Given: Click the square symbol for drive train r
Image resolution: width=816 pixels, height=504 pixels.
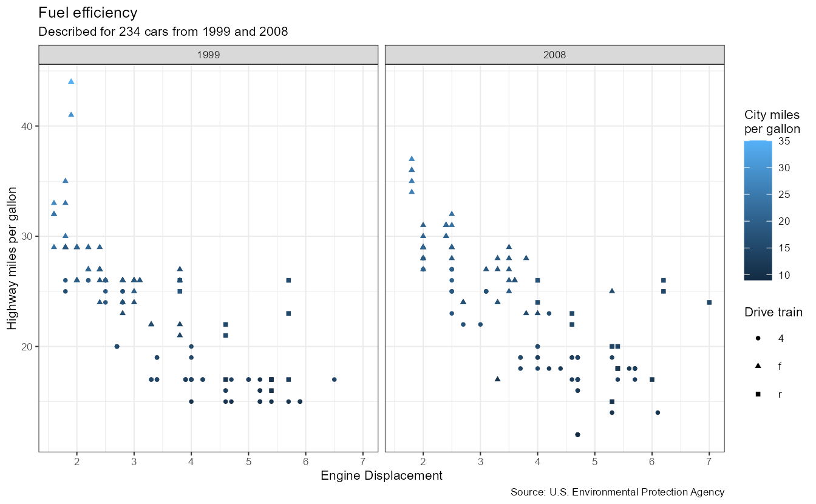Looking at the screenshot, I should (759, 394).
